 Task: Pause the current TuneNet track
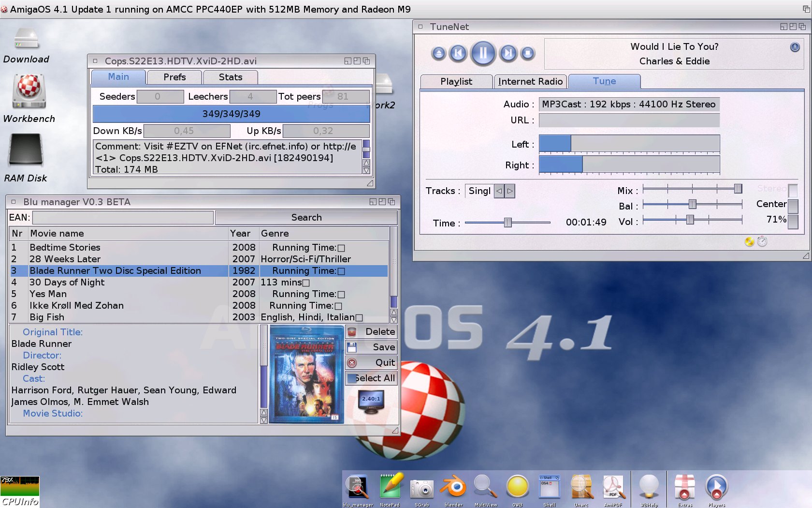482,53
